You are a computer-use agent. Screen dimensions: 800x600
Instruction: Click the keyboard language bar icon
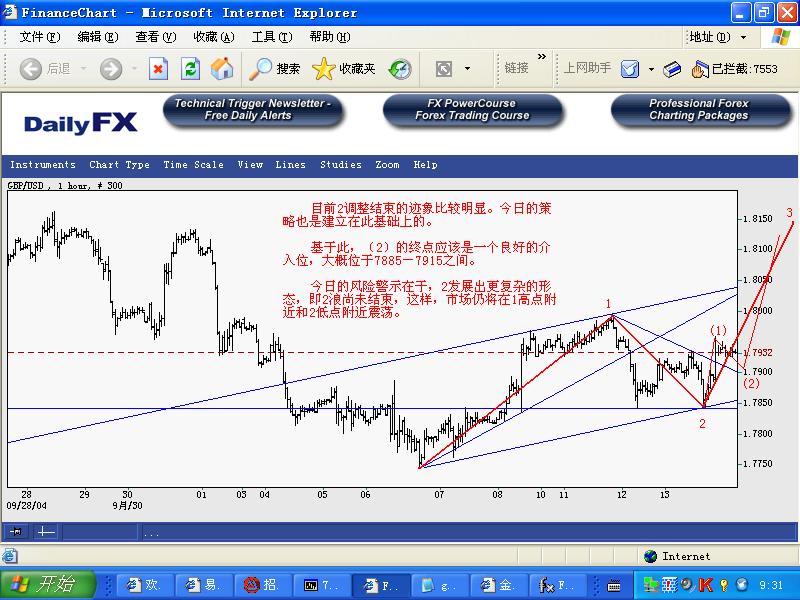tap(614, 586)
